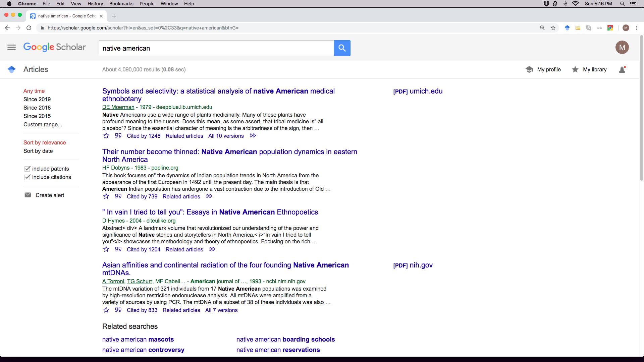Click the Cited by 1248 link
The width and height of the screenshot is (644, 362).
click(x=144, y=136)
